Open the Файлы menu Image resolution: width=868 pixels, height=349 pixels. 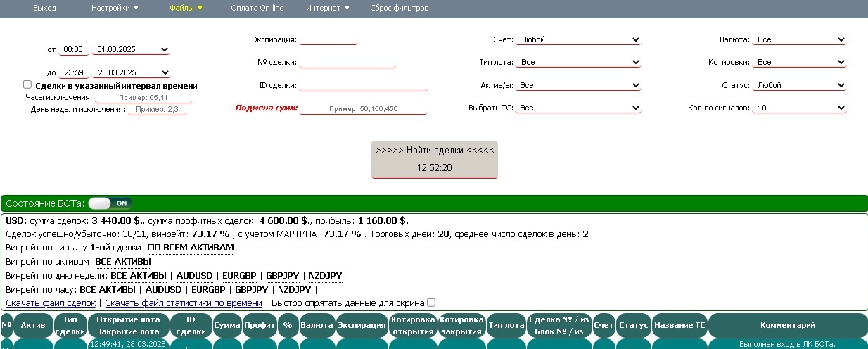[x=186, y=8]
